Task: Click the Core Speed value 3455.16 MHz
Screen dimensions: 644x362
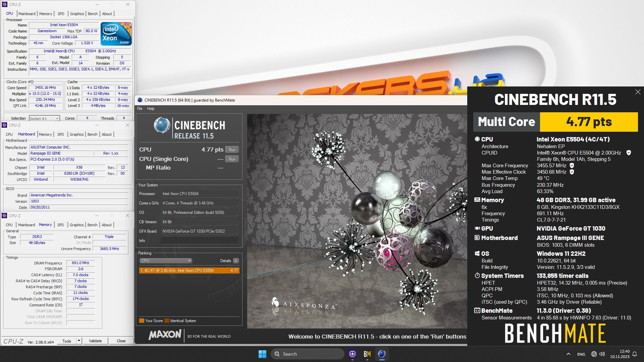Action: coord(45,87)
